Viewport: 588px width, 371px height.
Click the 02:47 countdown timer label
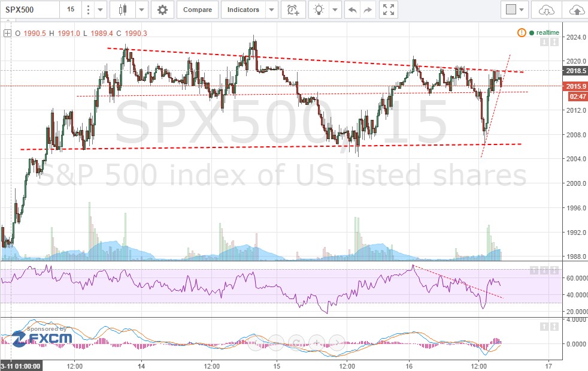click(x=577, y=96)
